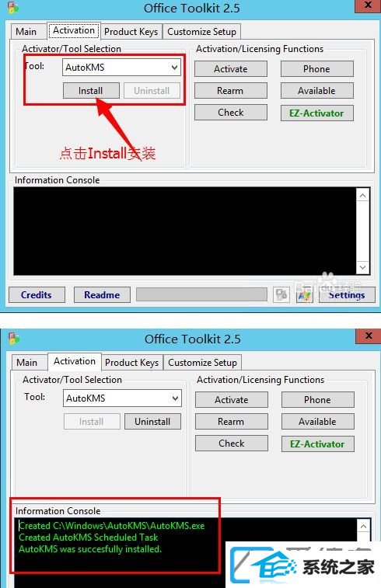Switch to the Product Keys tab in the upper window
This screenshot has height=588, width=381.
pos(131,32)
